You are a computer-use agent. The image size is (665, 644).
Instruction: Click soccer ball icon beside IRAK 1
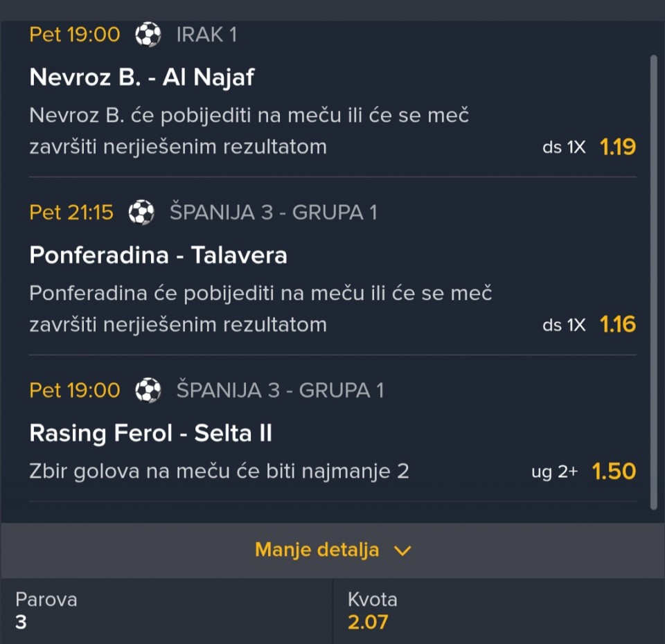click(x=148, y=35)
